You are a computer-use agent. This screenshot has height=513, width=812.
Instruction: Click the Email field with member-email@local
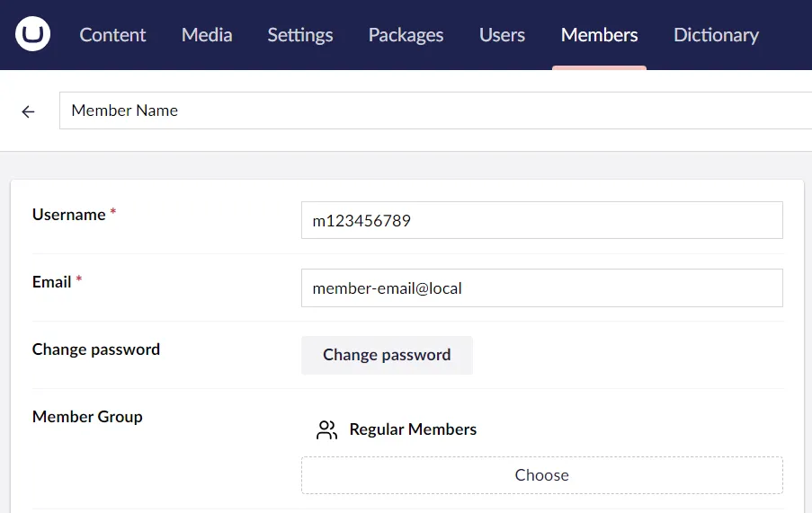coord(541,288)
